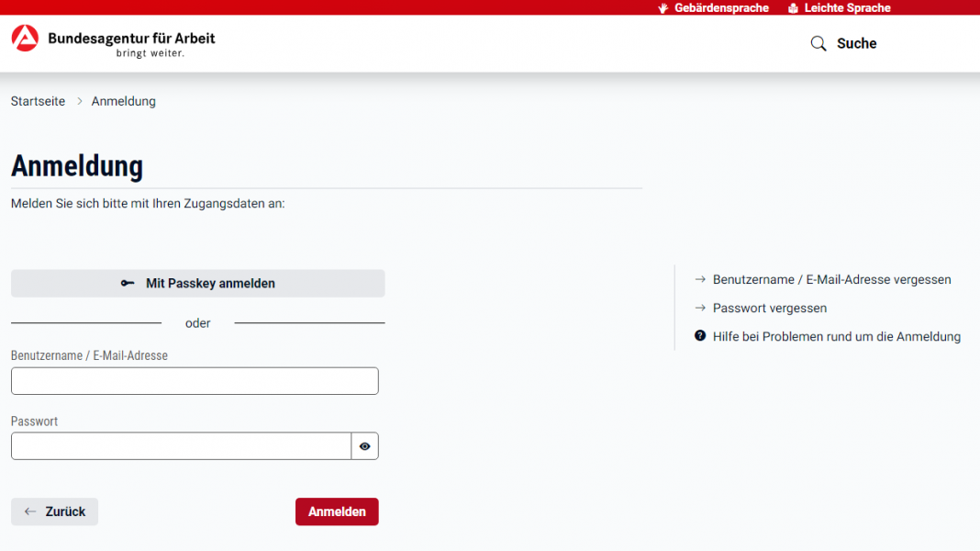Focus the Benutzername / E-Mail-Adresse field

(195, 381)
